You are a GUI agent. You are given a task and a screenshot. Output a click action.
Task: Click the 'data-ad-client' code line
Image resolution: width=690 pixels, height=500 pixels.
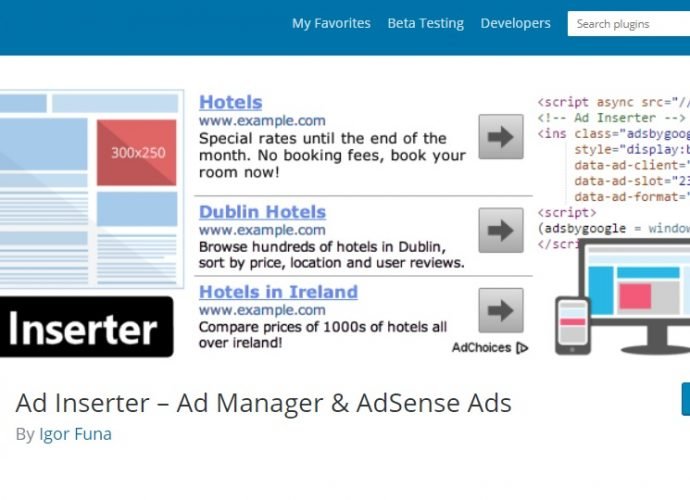point(632,165)
